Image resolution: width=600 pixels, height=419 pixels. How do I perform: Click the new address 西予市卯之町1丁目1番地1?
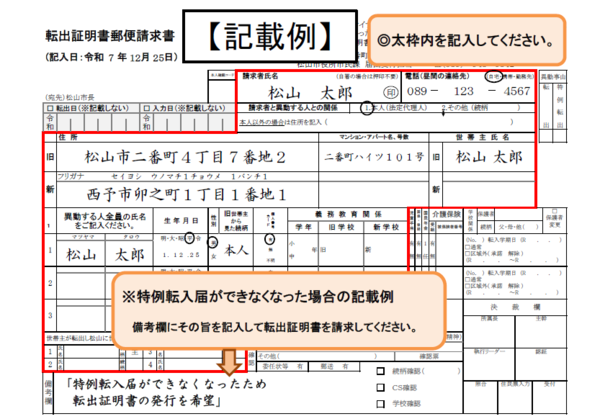tap(186, 194)
